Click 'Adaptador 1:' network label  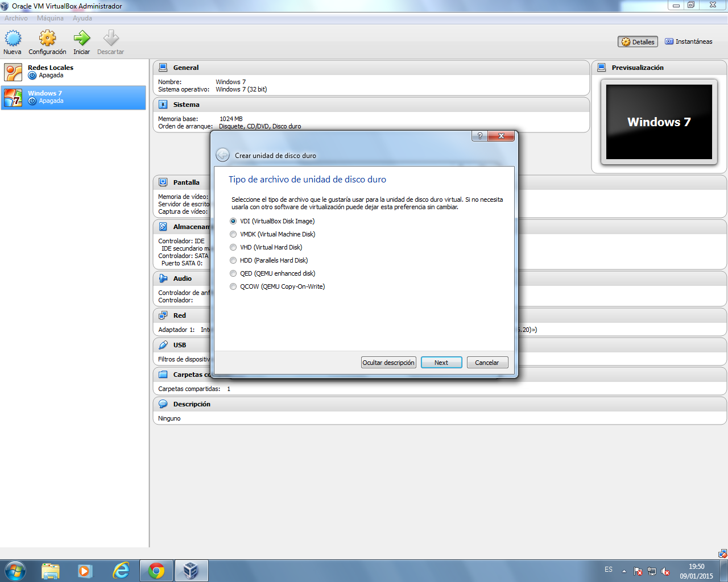pos(176,330)
